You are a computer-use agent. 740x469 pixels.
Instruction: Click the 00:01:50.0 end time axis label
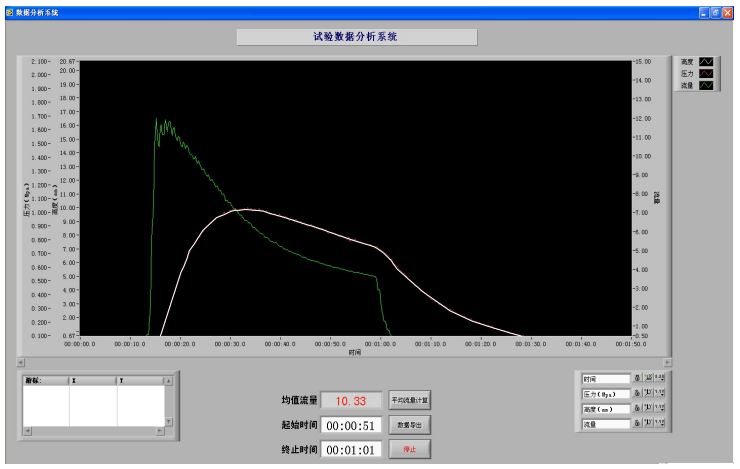(631, 344)
